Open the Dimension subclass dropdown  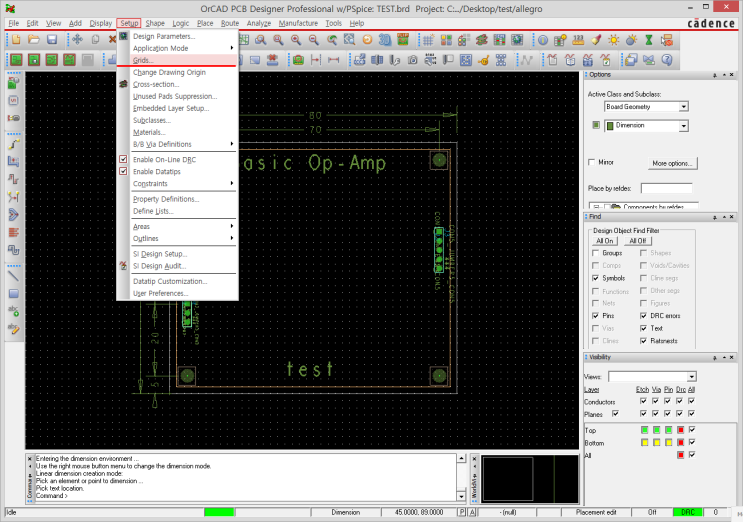(x=683, y=126)
